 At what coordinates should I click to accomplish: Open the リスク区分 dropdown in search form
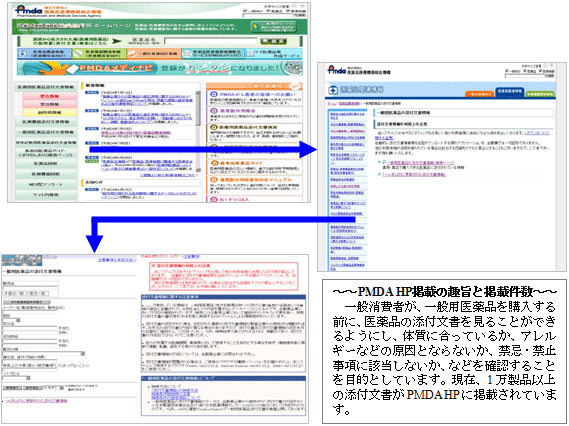click(x=16, y=378)
